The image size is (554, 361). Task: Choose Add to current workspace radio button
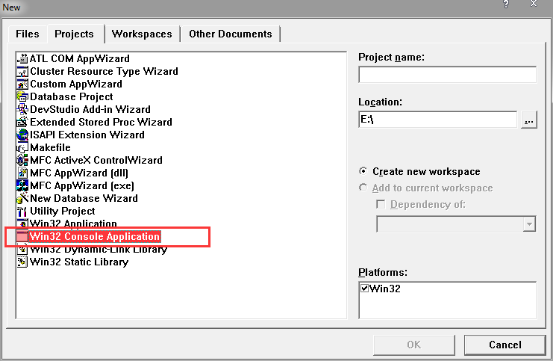pyautogui.click(x=363, y=188)
